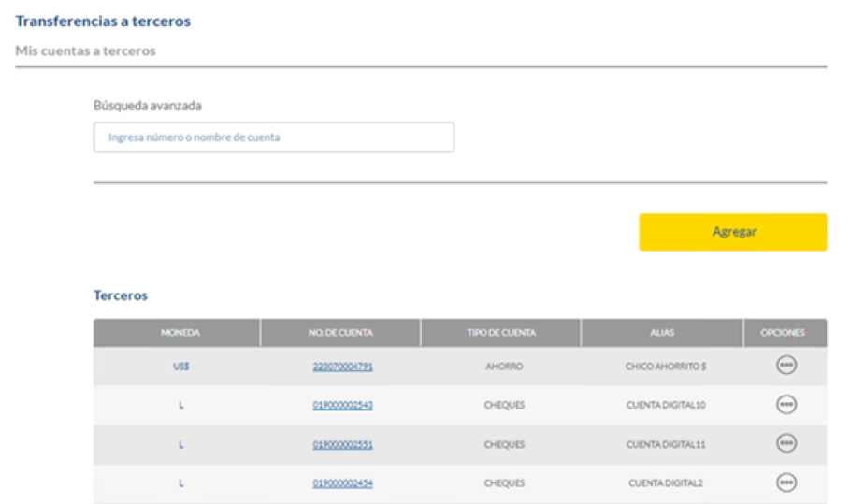Open options icon for CUENTA DIGITAL10 row
Viewport: 865px width, 504px height.
[x=786, y=405]
